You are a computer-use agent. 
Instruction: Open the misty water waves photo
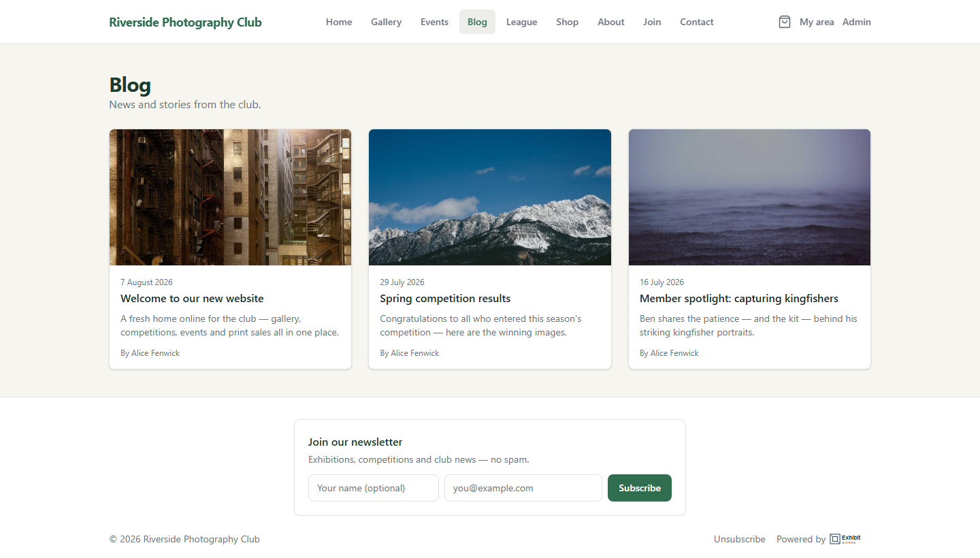749,197
